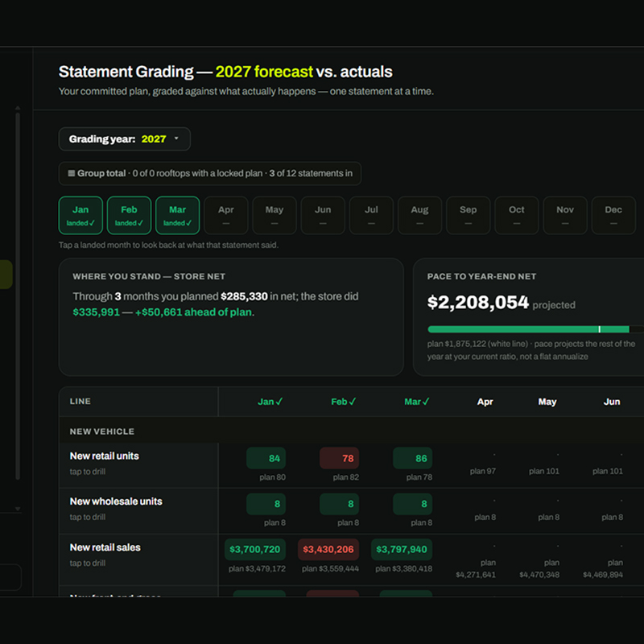Click the sidebar scroll up arrow

(x=18, y=108)
